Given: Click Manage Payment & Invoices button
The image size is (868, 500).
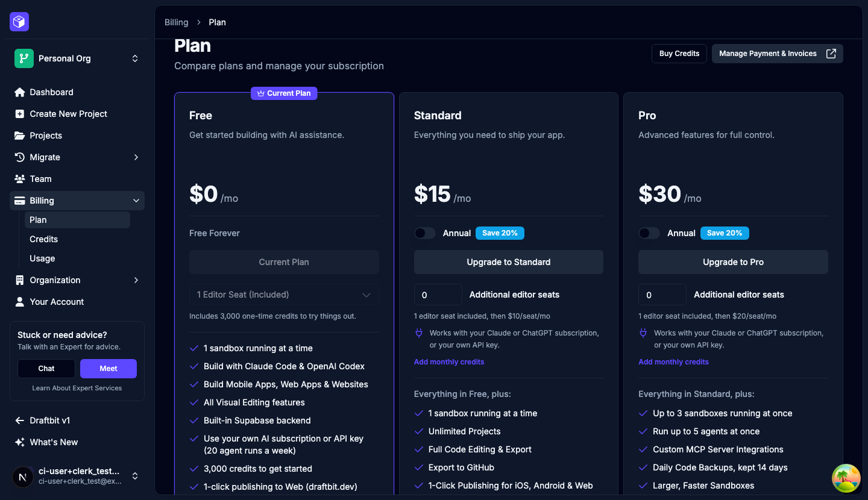Looking at the screenshot, I should click(x=778, y=54).
